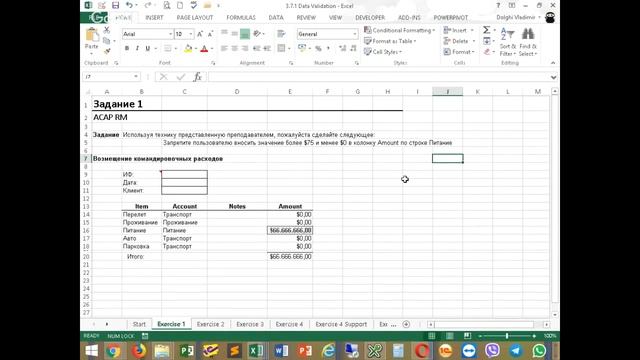The width and height of the screenshot is (640, 360).
Task: Click the Paste button
Action: point(91,40)
